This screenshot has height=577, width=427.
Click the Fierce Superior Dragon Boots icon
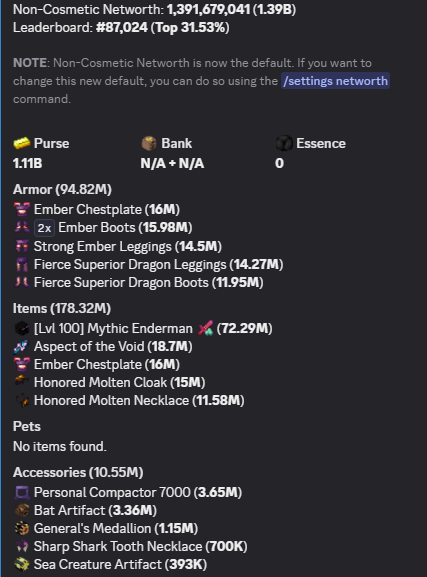[22, 282]
